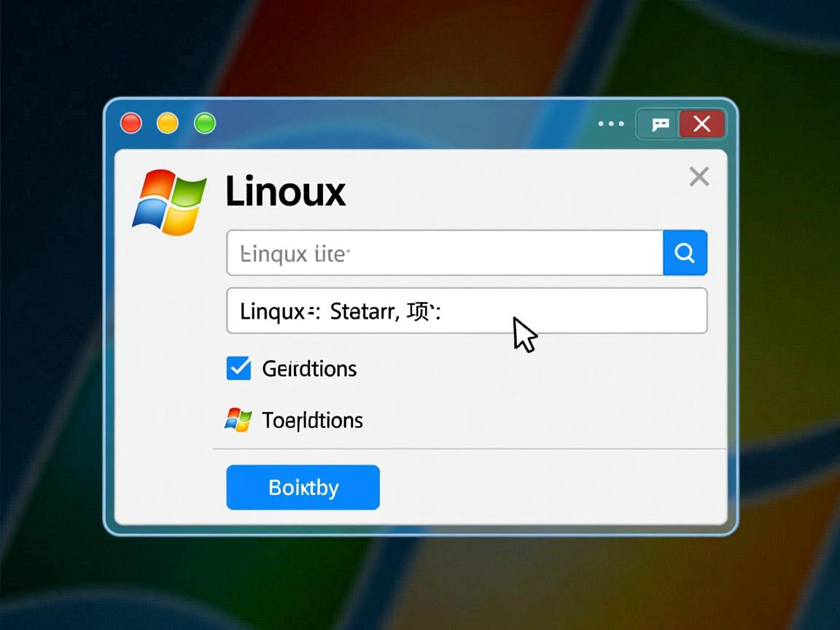Click the green traffic light circle

point(205,123)
